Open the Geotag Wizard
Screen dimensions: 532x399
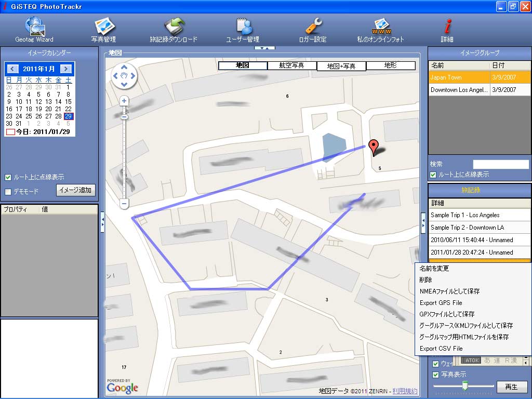(34, 30)
